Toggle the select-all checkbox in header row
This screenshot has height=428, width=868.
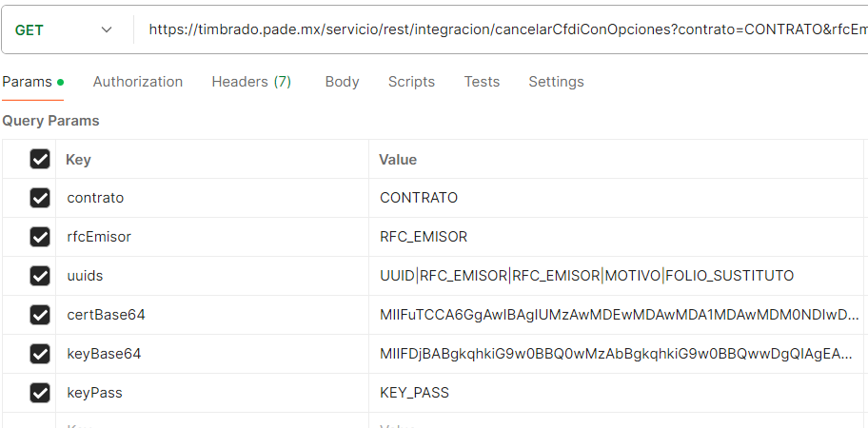(x=40, y=159)
